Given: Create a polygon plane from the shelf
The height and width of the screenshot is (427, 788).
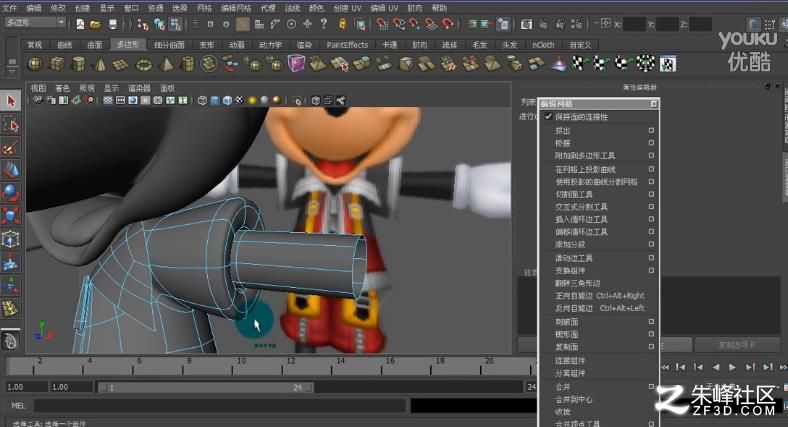Looking at the screenshot, I should pos(121,64).
